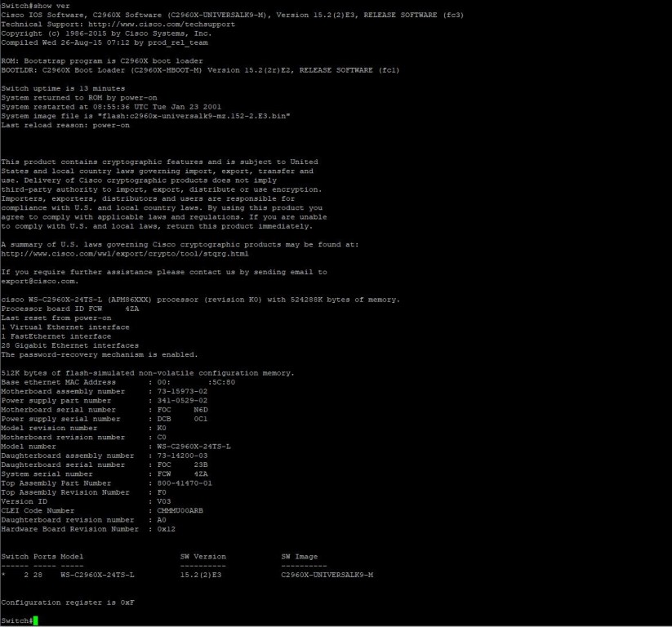672x627 pixels.
Task: Click the Power supply part number 341-0529-02
Action: tap(182, 401)
